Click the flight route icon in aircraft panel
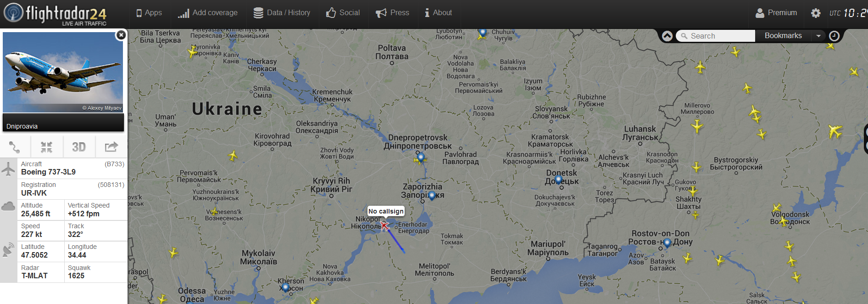 pos(15,147)
